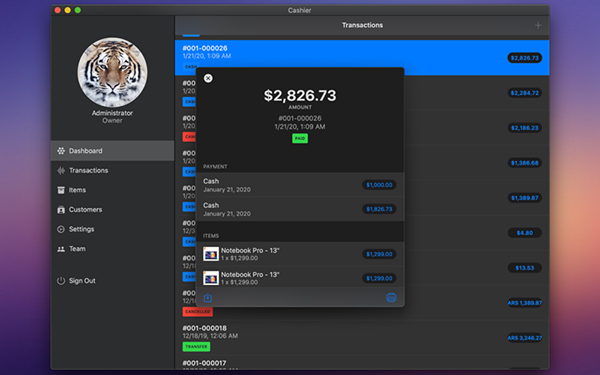Click the $1,386.68 transaction amount
Image resolution: width=600 pixels, height=375 pixels.
525,163
